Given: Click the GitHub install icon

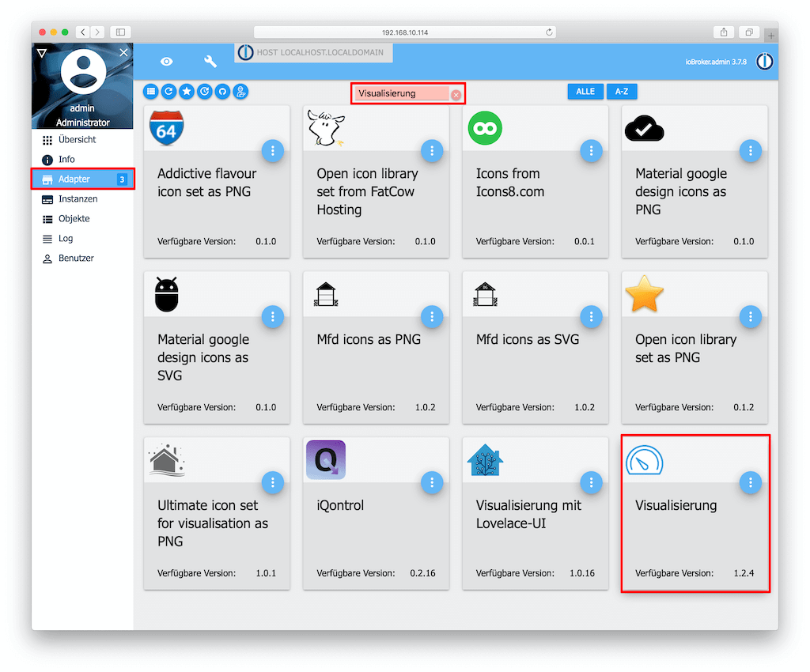Looking at the screenshot, I should pyautogui.click(x=222, y=92).
